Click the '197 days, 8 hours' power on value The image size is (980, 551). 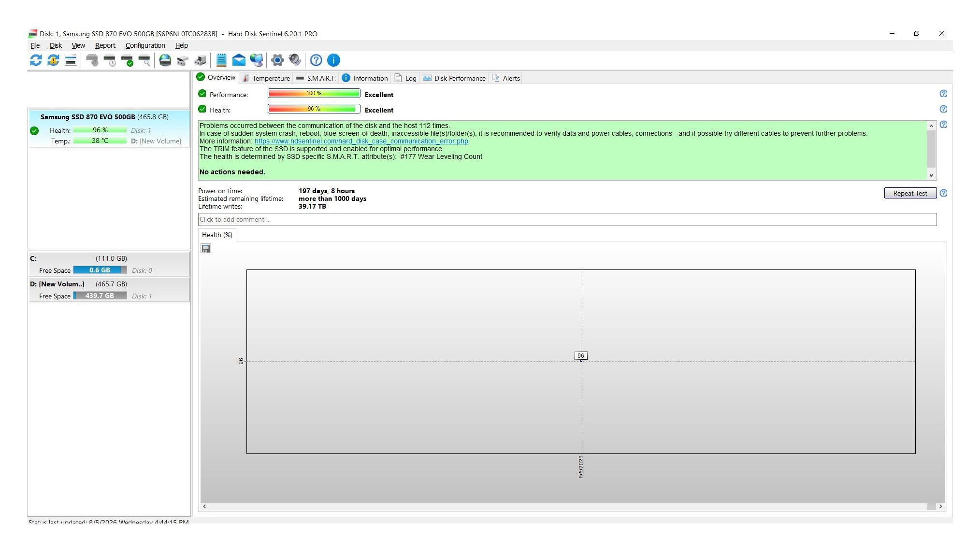tap(327, 191)
